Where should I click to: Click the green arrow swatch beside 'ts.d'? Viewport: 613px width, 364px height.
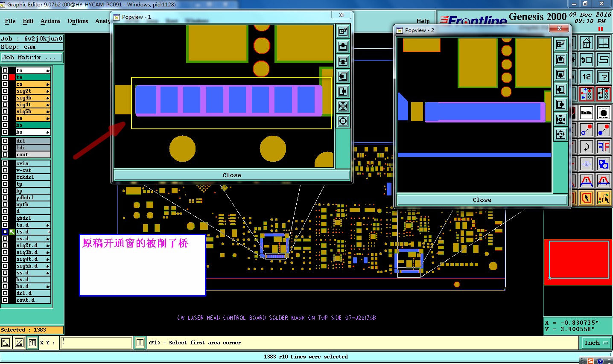[12, 232]
